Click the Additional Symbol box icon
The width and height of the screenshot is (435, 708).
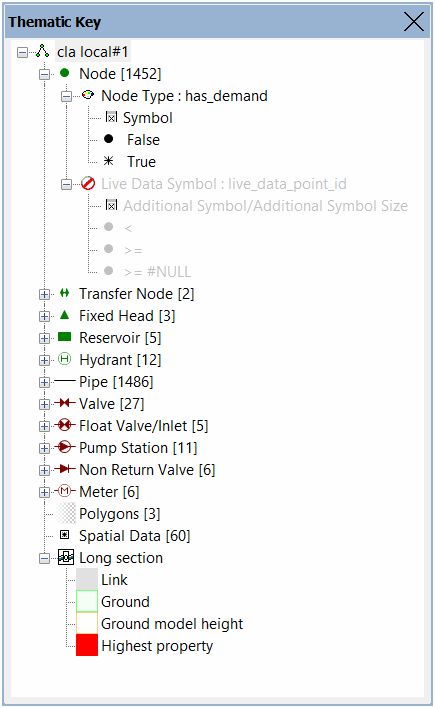coord(111,205)
